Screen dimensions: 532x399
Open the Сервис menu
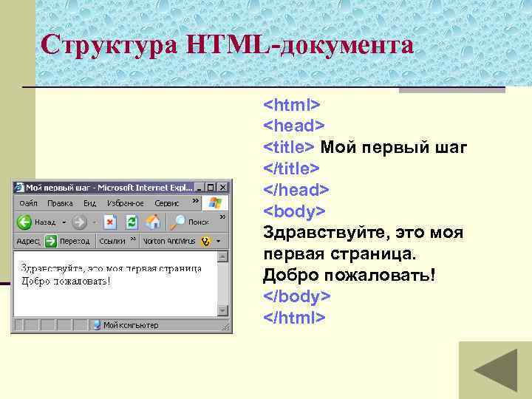pyautogui.click(x=166, y=203)
